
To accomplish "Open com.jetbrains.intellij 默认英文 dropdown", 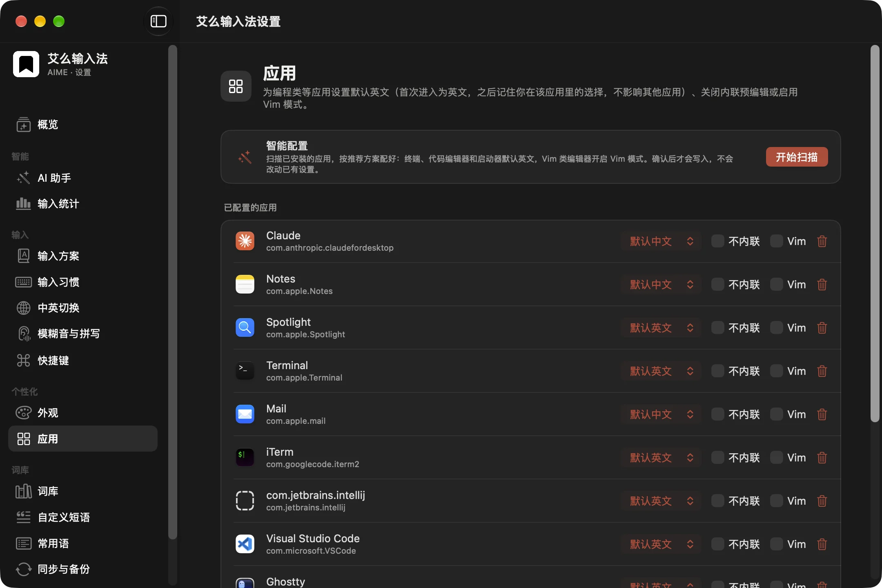I will pos(661,501).
